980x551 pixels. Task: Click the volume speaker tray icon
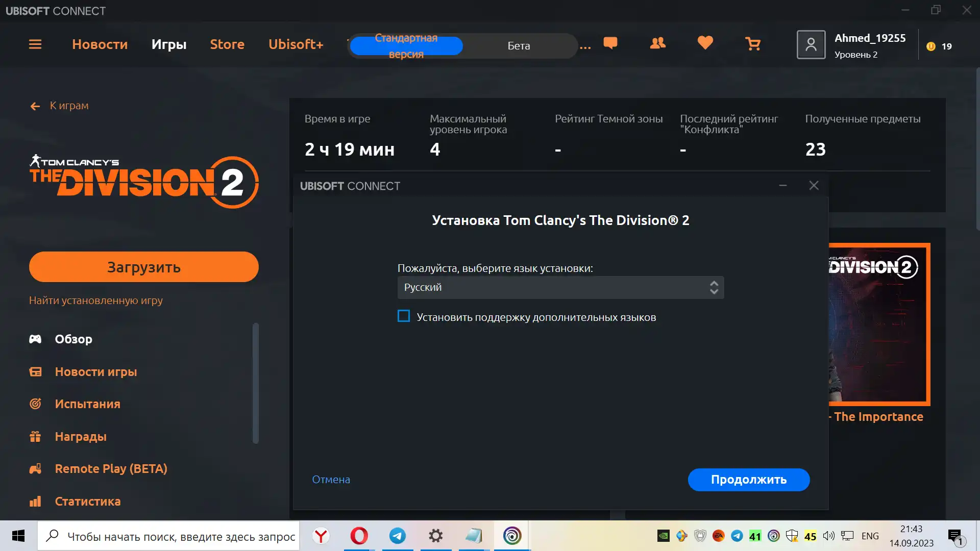(829, 536)
